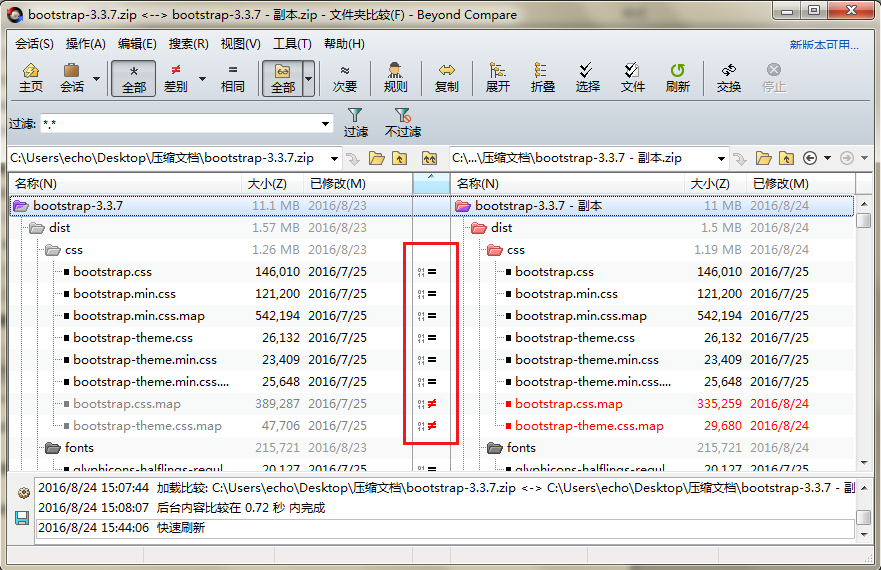Toggle the 全部 show-all asterisk filter
881x570 pixels.
134,78
